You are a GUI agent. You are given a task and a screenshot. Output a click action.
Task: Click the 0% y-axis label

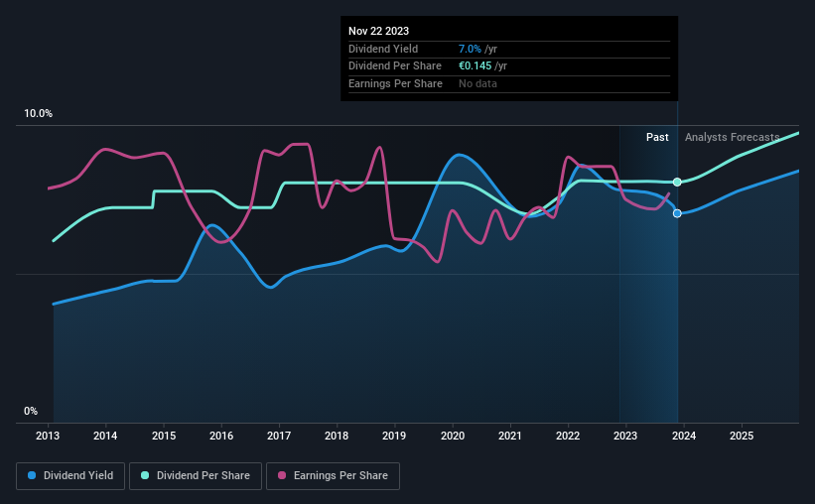[31, 411]
